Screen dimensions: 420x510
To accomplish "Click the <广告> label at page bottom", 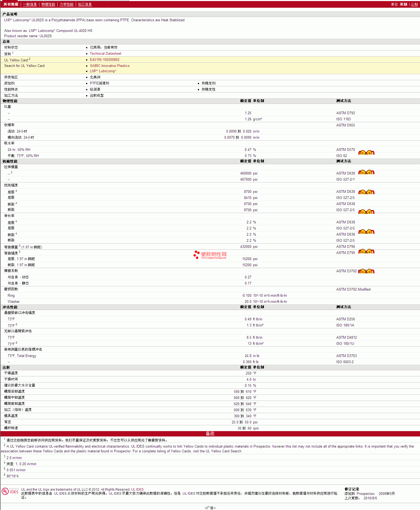I will pyautogui.click(x=210, y=508).
